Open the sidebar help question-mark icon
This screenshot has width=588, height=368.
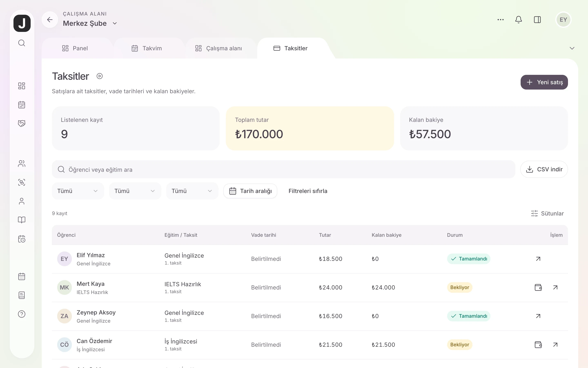tap(22, 314)
